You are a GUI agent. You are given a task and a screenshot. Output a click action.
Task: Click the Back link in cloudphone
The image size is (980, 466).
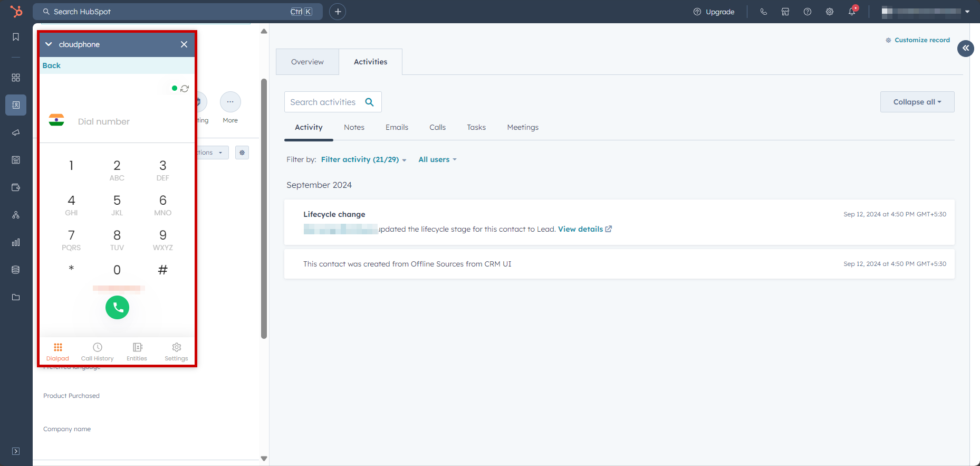52,65
